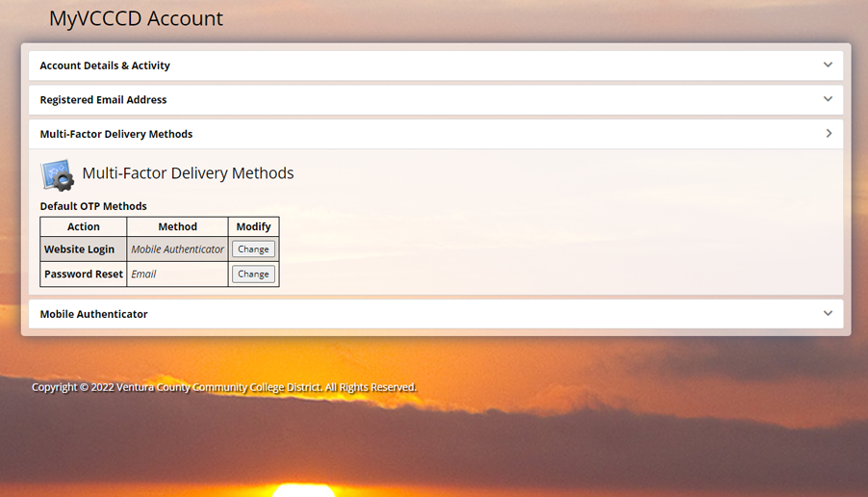Change Password Reset OTP method
Screen dimensions: 868x497
pos(253,274)
